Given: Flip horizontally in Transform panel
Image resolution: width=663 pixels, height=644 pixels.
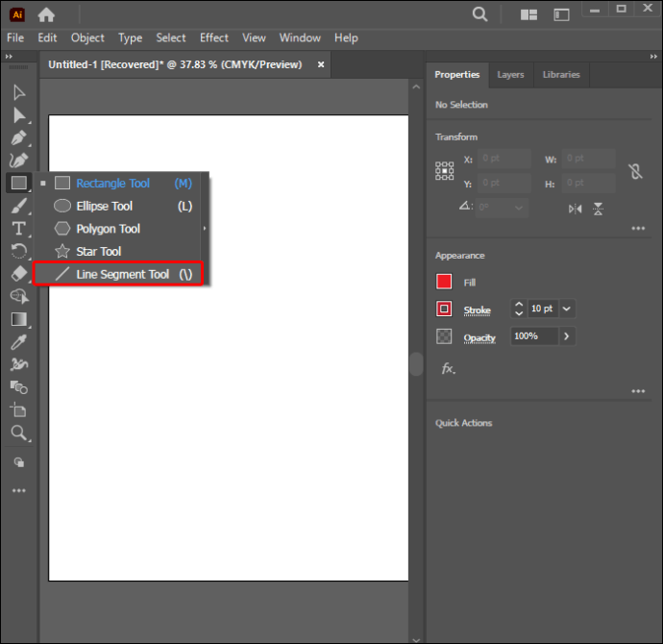Looking at the screenshot, I should 575,209.
